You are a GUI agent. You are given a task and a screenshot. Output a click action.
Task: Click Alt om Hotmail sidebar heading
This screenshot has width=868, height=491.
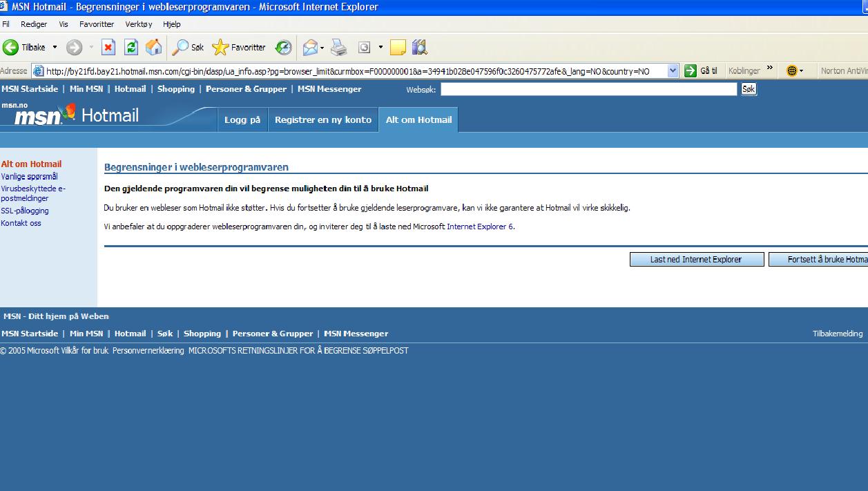click(31, 164)
